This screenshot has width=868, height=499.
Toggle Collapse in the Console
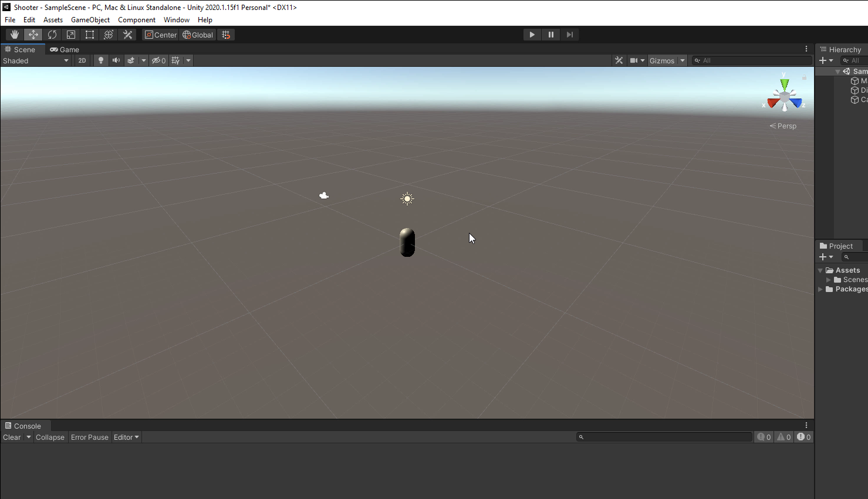(x=50, y=437)
